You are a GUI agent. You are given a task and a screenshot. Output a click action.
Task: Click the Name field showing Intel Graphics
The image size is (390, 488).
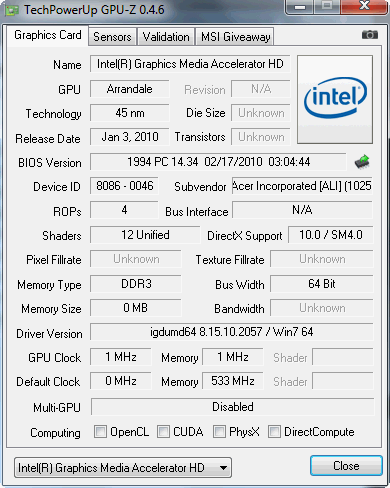click(x=190, y=64)
